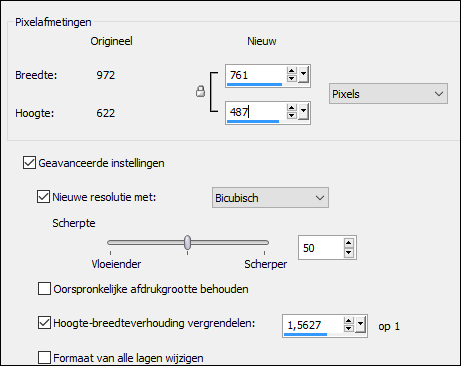Click the Scherpte slider handle
Image resolution: width=461 pixels, height=366 pixels.
pos(188,242)
